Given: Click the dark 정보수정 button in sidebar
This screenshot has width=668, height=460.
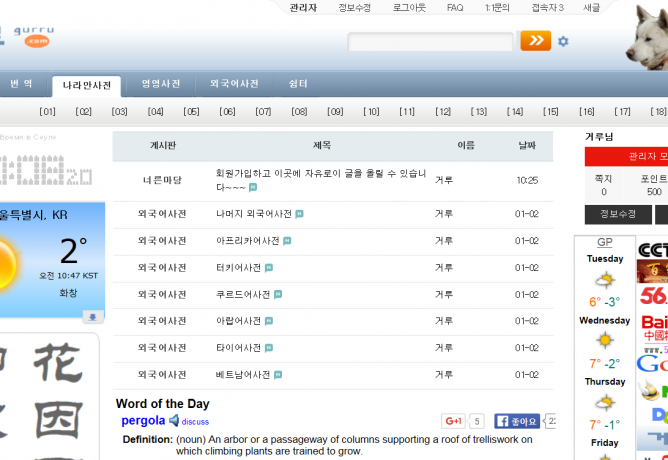Looking at the screenshot, I should [x=618, y=214].
